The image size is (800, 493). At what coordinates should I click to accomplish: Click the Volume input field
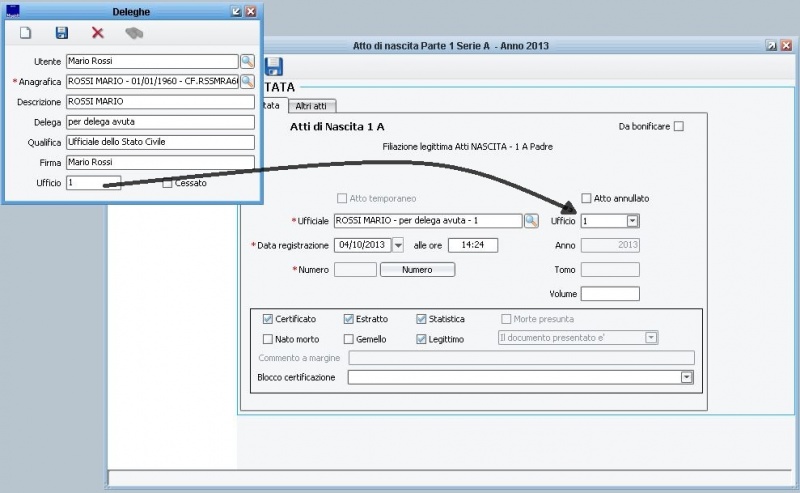tap(609, 294)
